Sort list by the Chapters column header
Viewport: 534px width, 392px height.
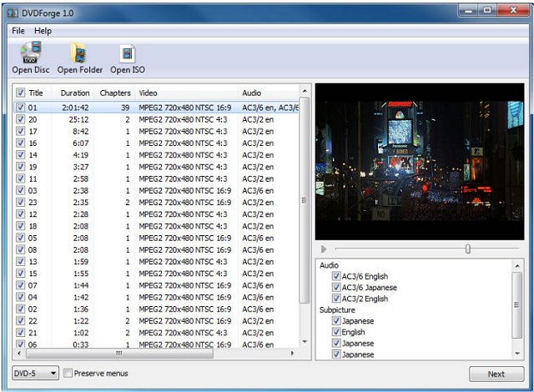click(115, 93)
